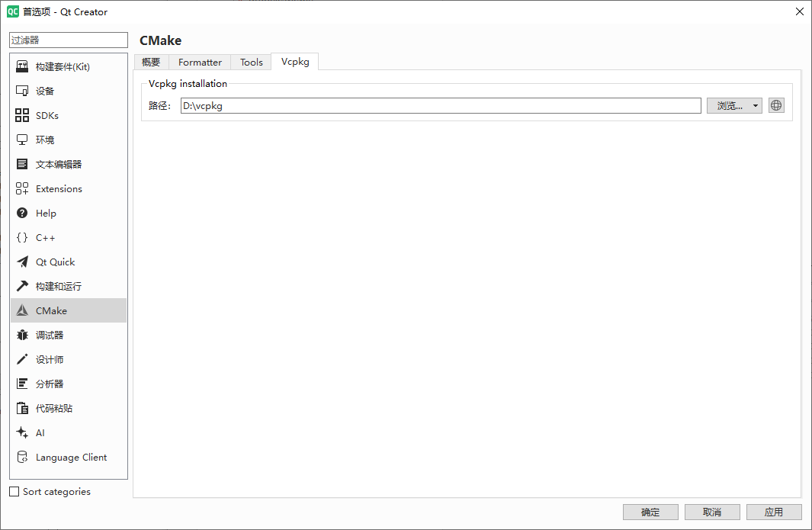Open the SDKs grid icon

coord(22,116)
